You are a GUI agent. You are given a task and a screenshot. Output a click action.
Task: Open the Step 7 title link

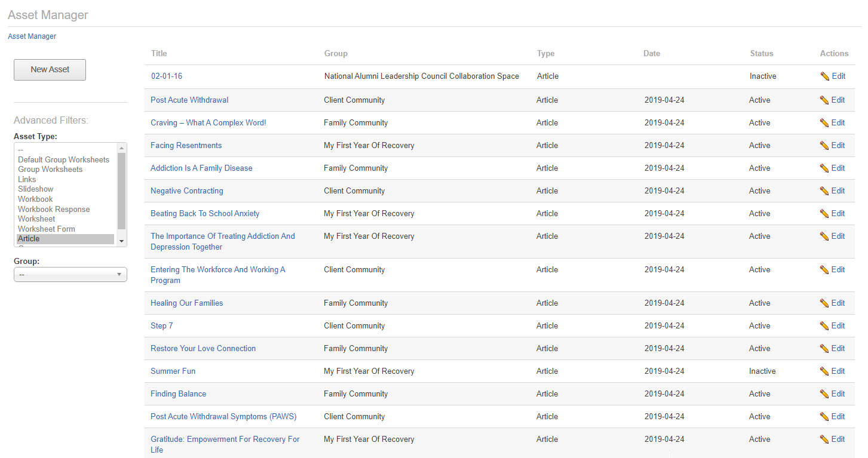[x=162, y=326]
